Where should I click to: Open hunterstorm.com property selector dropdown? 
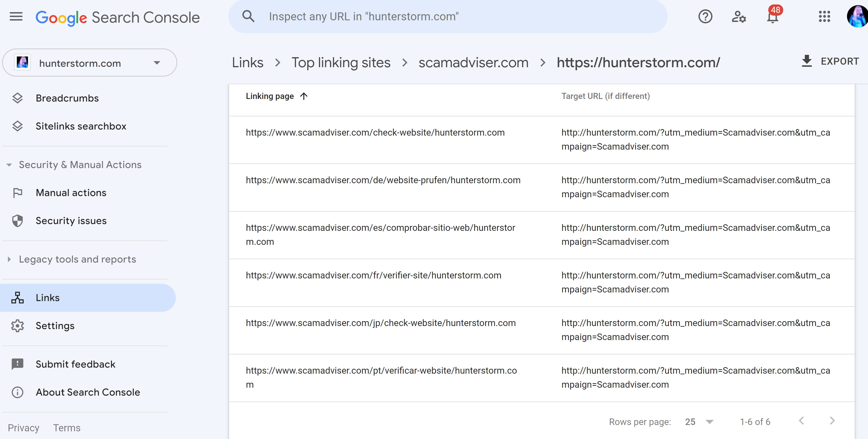[89, 63]
